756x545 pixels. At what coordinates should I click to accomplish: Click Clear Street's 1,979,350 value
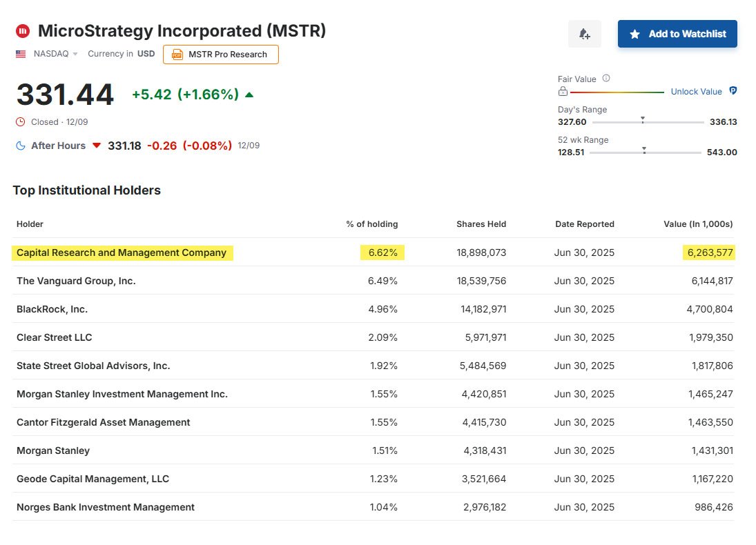tap(710, 337)
